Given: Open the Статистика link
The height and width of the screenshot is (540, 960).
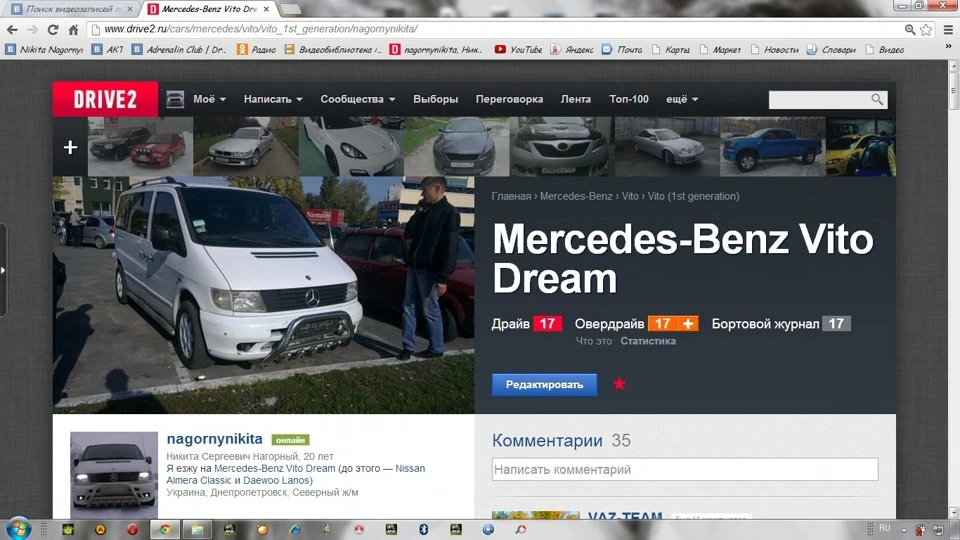Looking at the screenshot, I should 648,341.
